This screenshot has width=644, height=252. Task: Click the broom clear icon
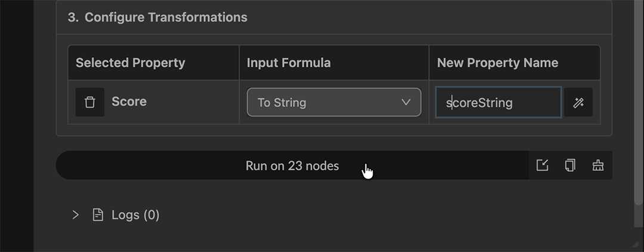[x=598, y=165]
